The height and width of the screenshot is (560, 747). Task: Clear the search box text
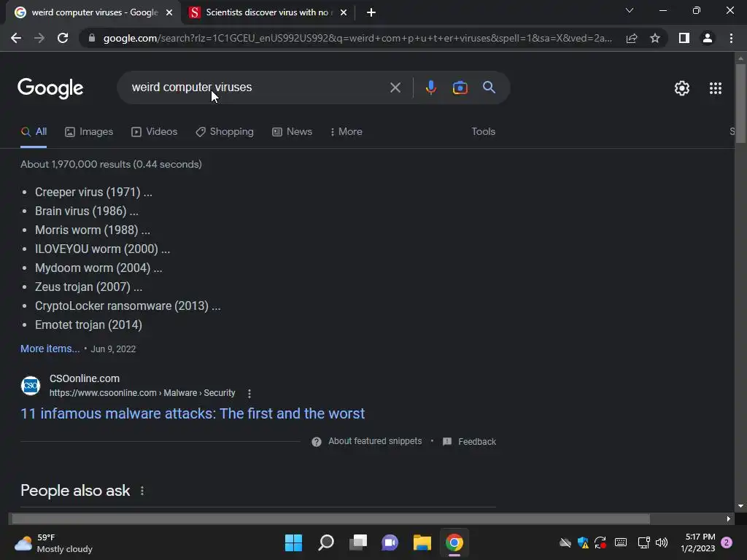coord(395,87)
